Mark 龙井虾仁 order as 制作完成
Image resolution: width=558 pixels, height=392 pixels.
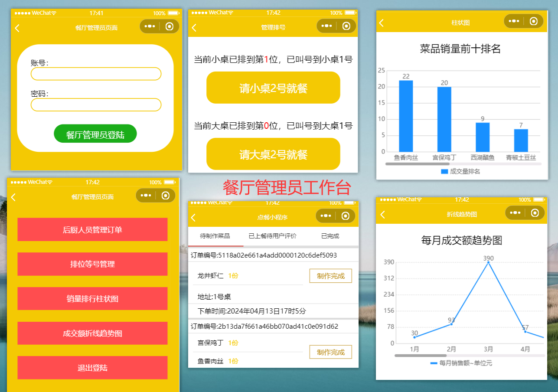pyautogui.click(x=330, y=275)
